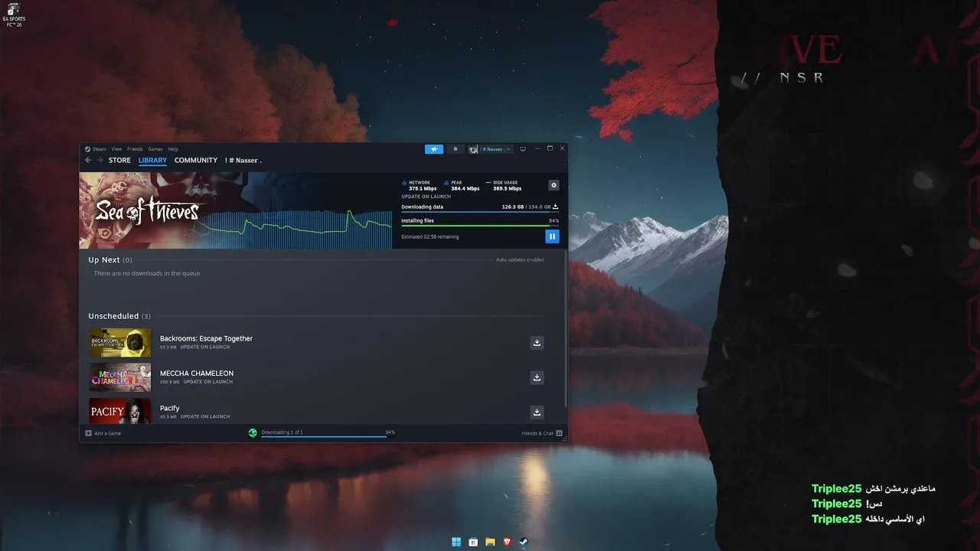Click the MECCHA CHAMELEON title
Viewport: 980px width, 551px height.
197,373
